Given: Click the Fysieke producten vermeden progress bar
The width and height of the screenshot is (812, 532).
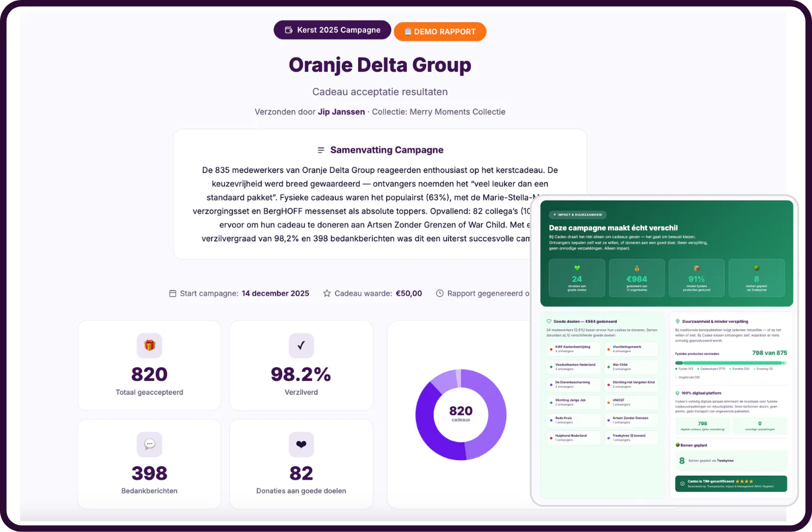Looking at the screenshot, I should point(731,363).
